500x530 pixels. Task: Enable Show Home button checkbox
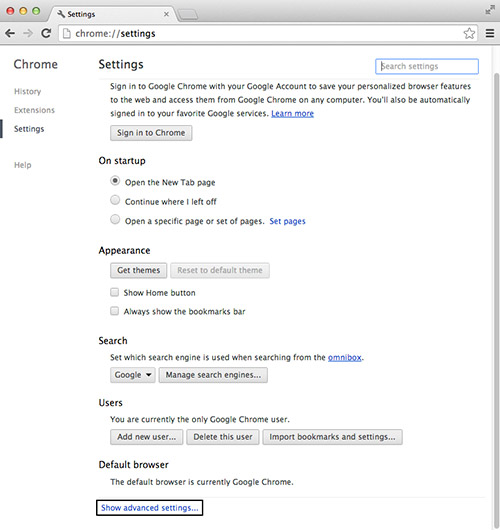pos(115,292)
